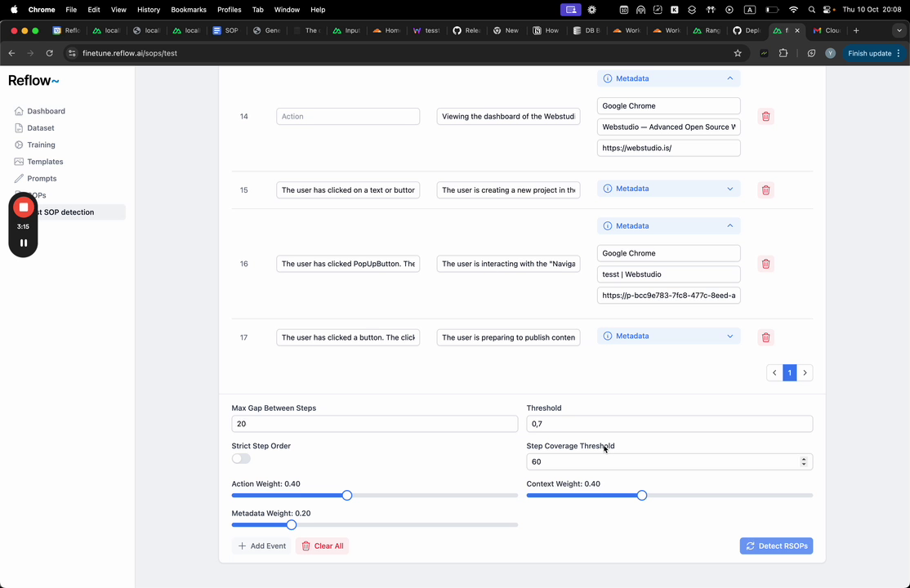Delete event 14 using its trash icon

point(765,116)
